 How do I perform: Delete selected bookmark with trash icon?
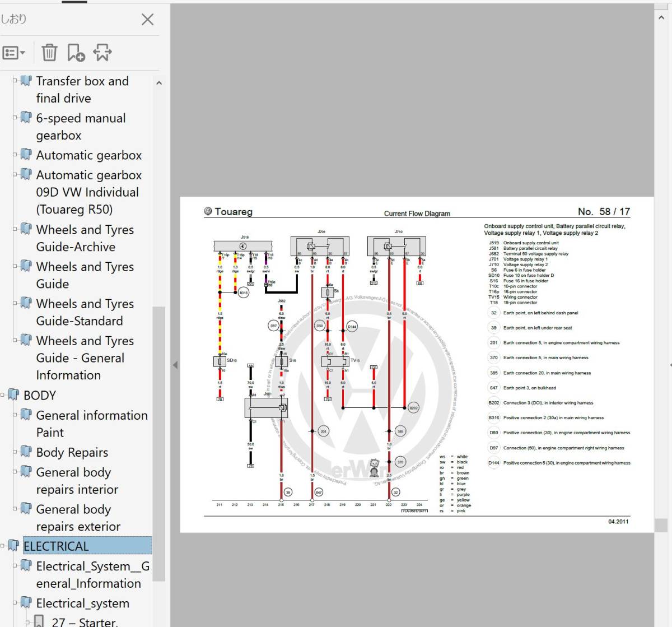[49, 53]
